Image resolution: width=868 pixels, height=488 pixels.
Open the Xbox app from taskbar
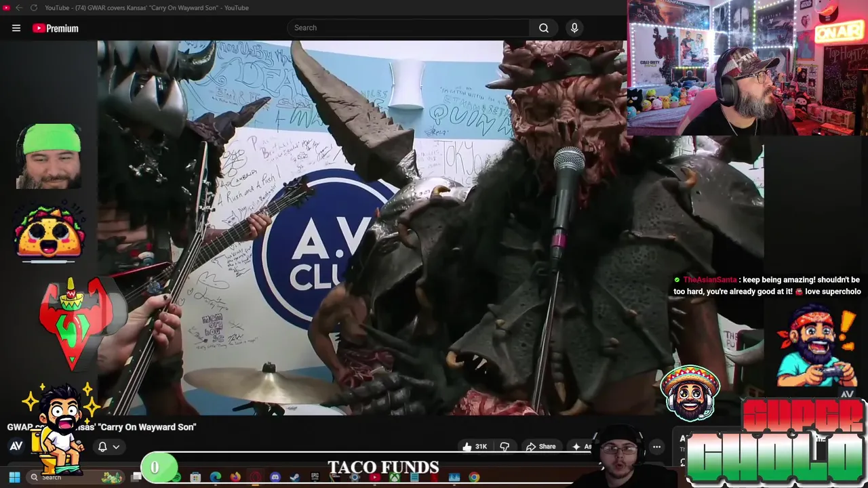click(x=395, y=477)
